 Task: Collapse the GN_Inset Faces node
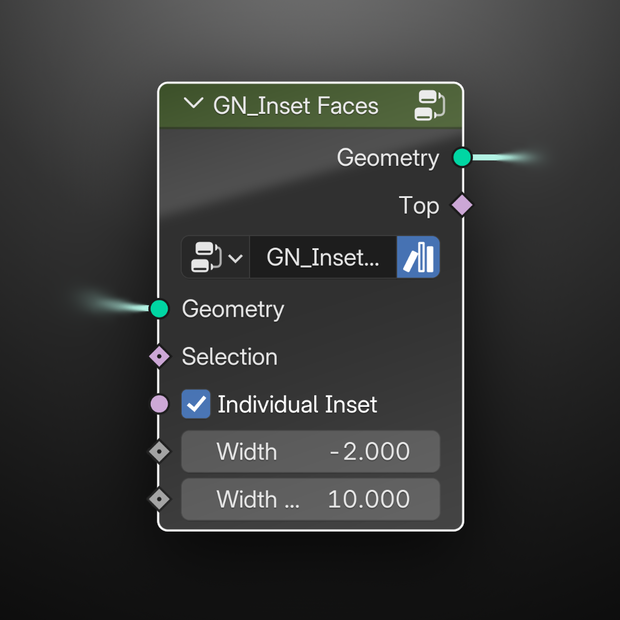pos(194,104)
